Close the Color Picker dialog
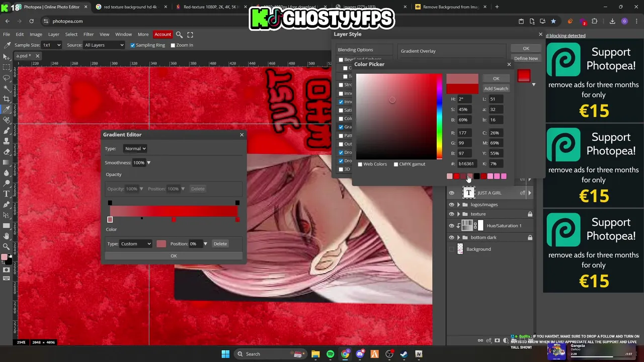This screenshot has width=644, height=362. pos(509,64)
